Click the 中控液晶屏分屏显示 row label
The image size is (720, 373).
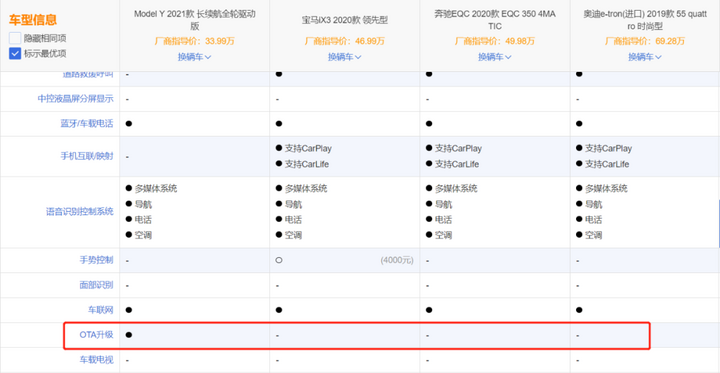[x=75, y=99]
